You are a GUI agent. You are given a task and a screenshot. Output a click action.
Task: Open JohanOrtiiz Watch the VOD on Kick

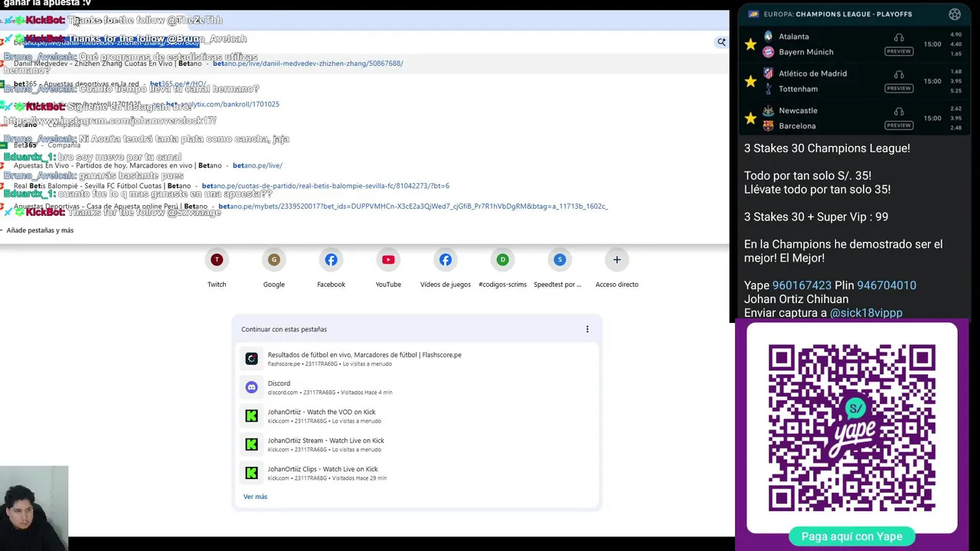point(416,416)
